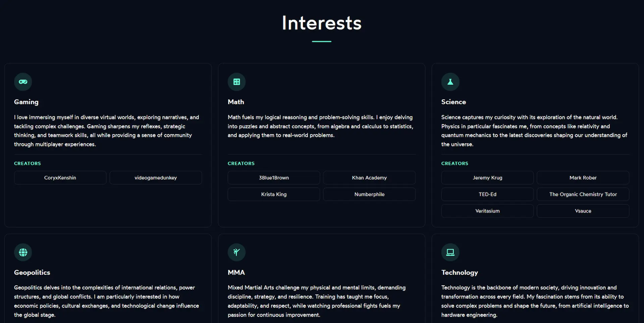
Task: Select The Organic Chemistry Tutor tag
Action: [583, 194]
